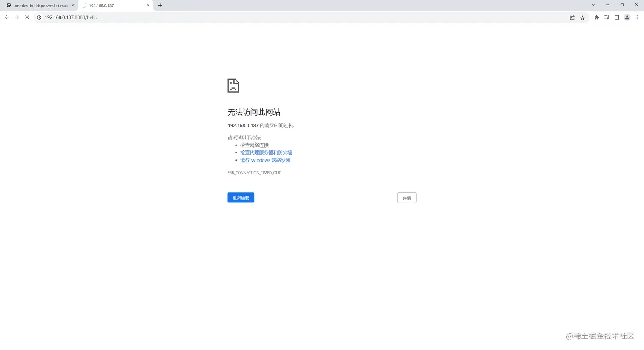Open 检查代理服务器和防火墙 link
This screenshot has width=644, height=350.
click(266, 153)
